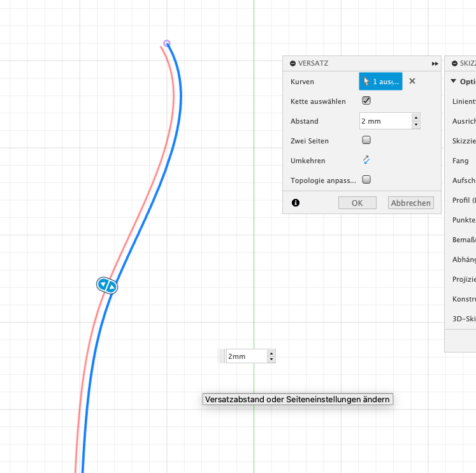Confirm the offset with the OK button
The height and width of the screenshot is (473, 476).
[x=357, y=203]
